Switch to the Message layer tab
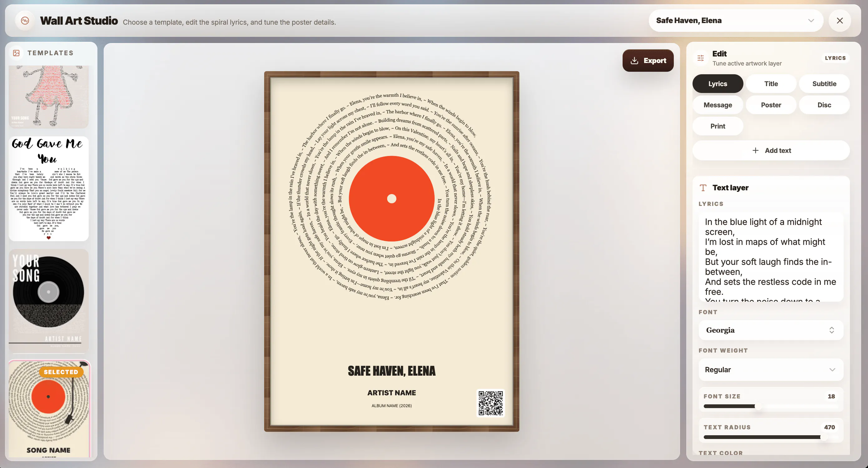This screenshot has height=468, width=868. (x=718, y=105)
